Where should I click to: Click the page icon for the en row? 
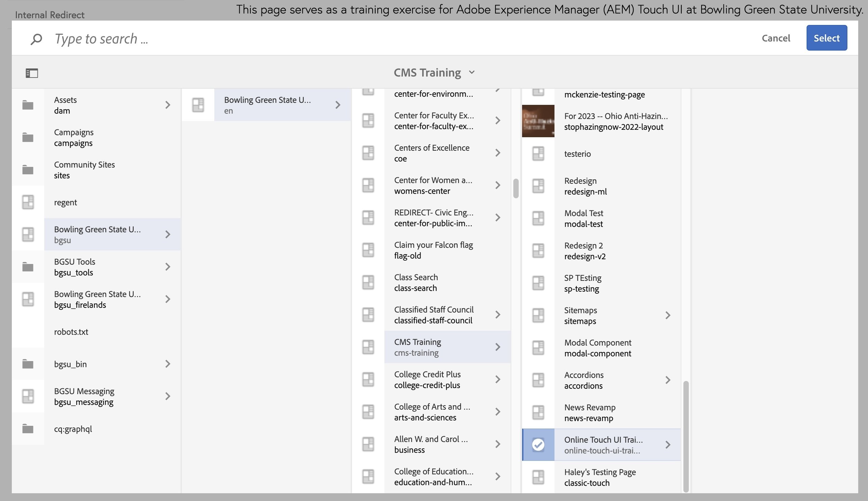tap(198, 105)
